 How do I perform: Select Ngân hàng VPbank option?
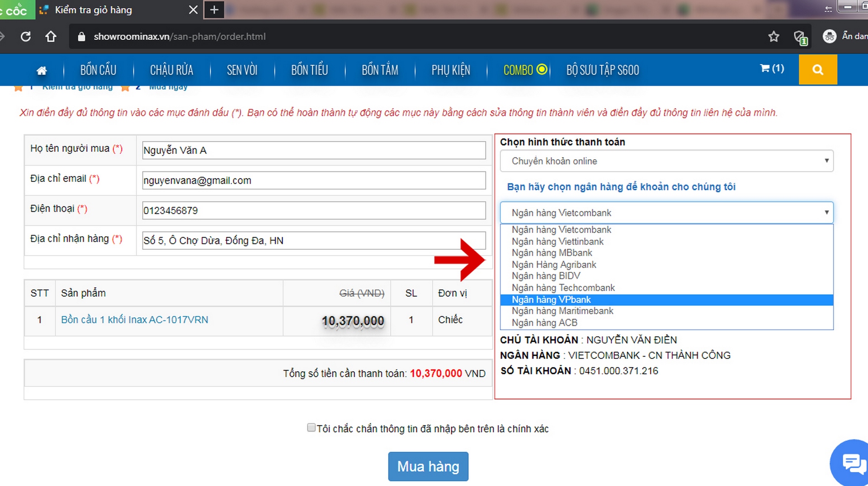coord(551,300)
